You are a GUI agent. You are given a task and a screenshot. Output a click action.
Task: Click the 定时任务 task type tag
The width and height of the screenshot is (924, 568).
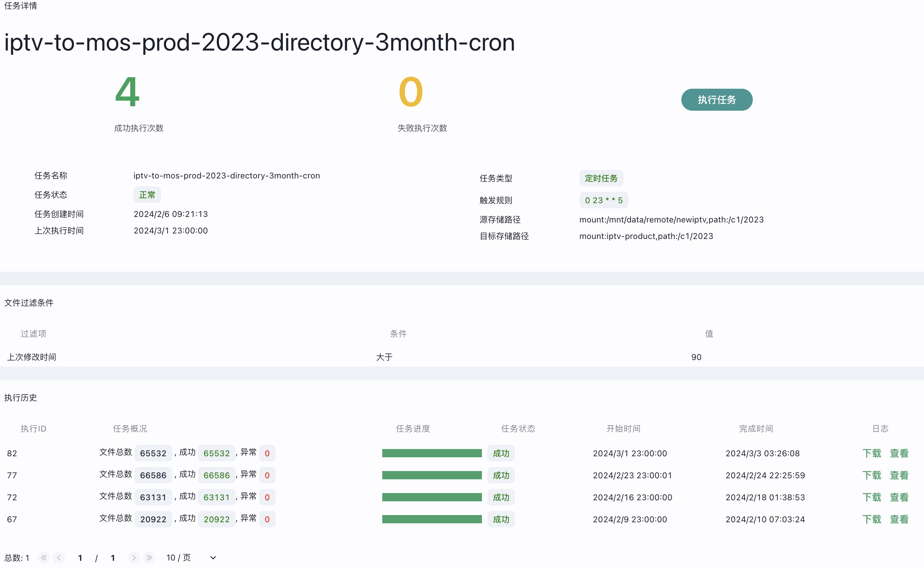click(601, 178)
